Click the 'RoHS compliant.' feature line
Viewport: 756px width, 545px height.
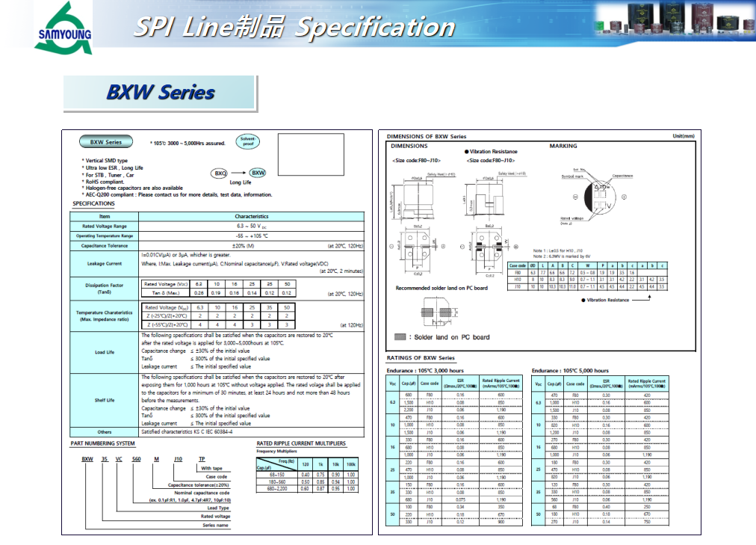point(102,182)
